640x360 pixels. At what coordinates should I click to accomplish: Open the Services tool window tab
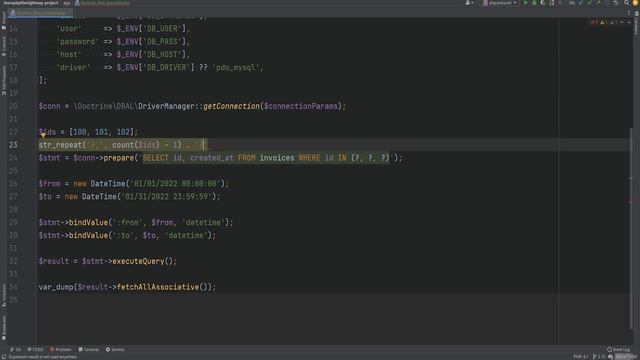pyautogui.click(x=115, y=349)
